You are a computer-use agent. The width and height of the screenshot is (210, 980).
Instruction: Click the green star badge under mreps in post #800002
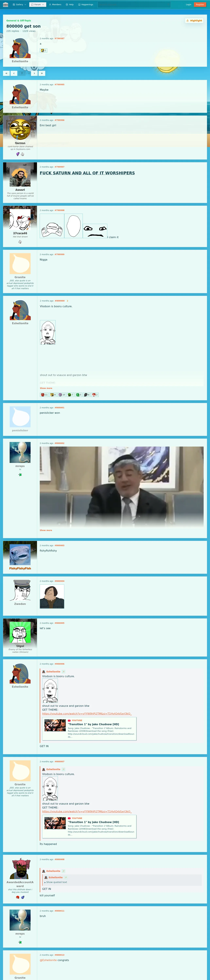[20, 475]
